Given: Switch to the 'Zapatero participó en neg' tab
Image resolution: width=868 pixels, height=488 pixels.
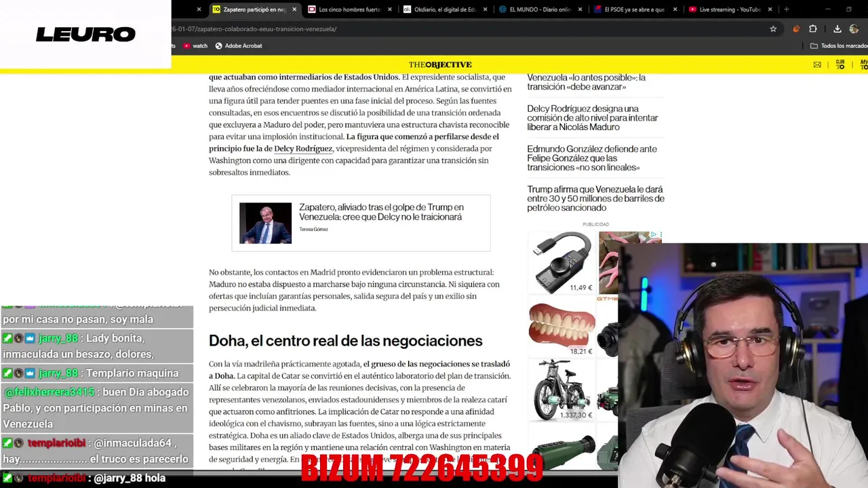Looking at the screenshot, I should coord(254,9).
